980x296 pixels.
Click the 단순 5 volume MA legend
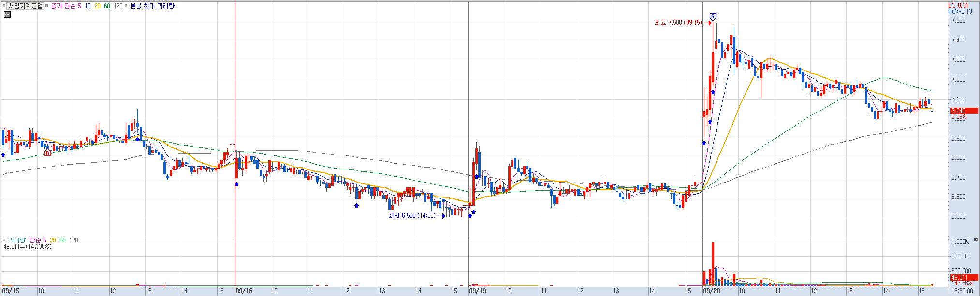[x=38, y=240]
